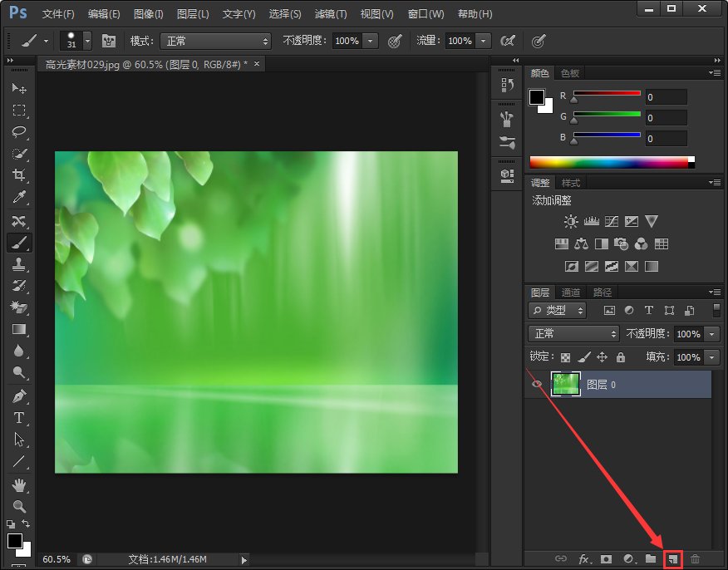
Task: Hide layer 图层 0 with eye icon
Action: click(x=537, y=384)
